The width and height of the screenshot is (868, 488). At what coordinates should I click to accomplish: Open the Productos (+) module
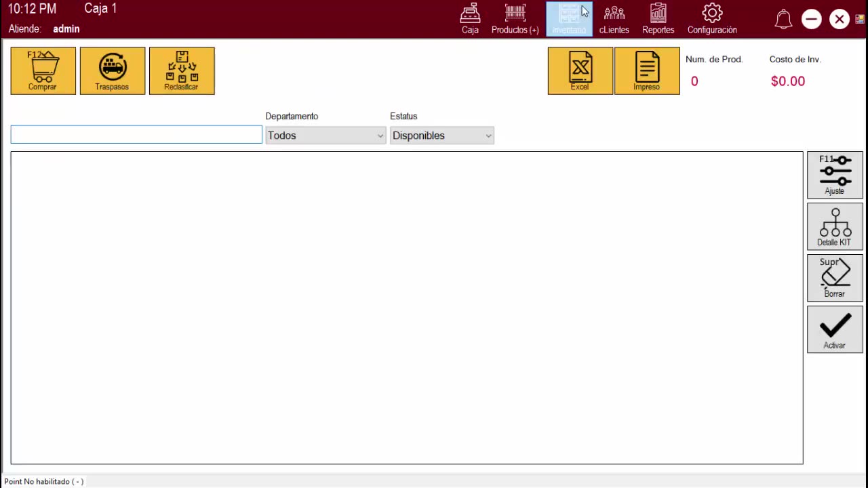(515, 19)
